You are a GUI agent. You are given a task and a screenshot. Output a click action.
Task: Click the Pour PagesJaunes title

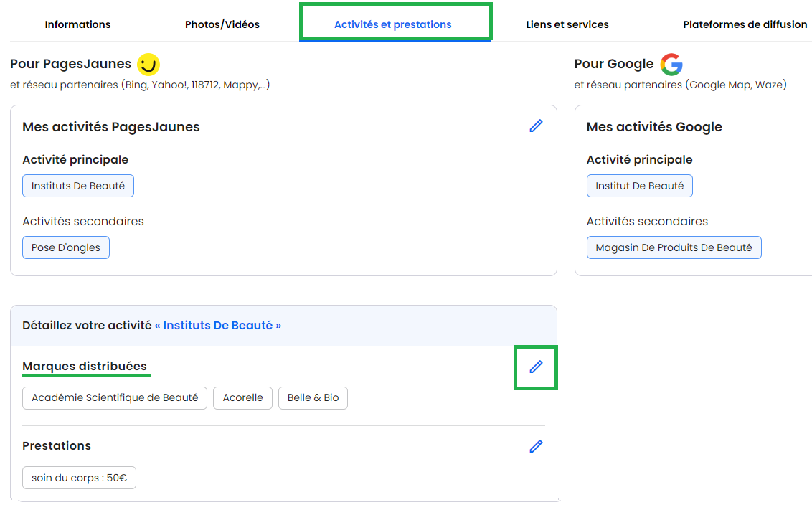(70, 64)
